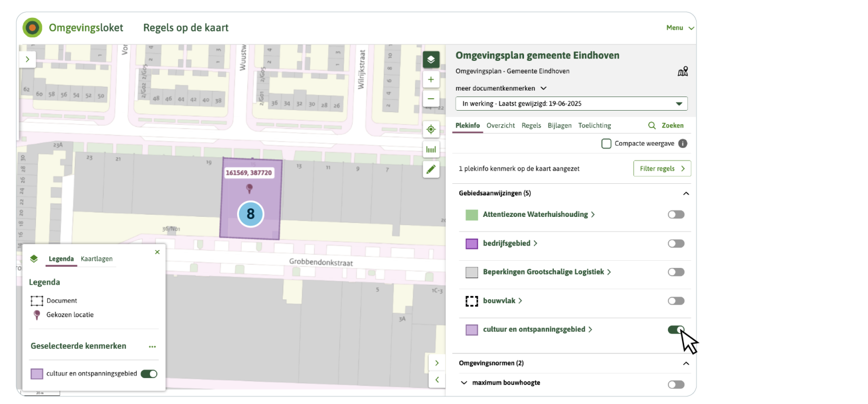Select the pencil draw tool

point(431,170)
